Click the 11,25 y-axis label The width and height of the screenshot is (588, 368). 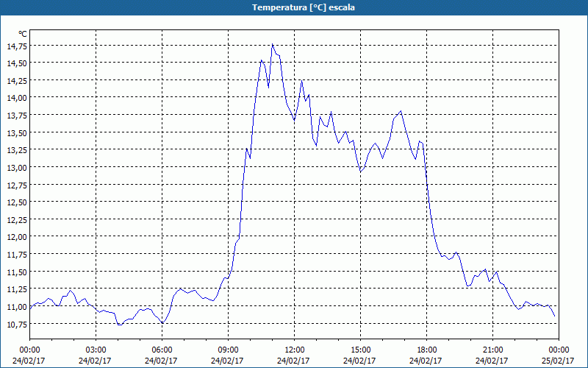[x=17, y=289]
